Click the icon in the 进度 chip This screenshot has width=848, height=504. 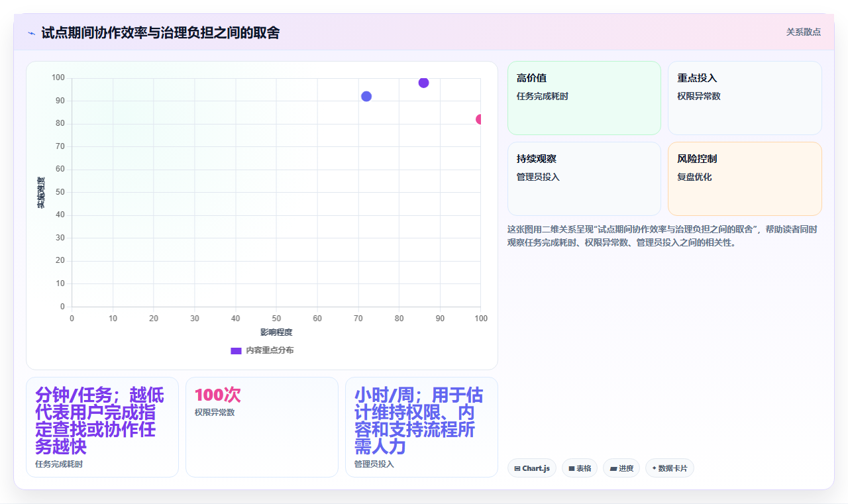coord(613,469)
